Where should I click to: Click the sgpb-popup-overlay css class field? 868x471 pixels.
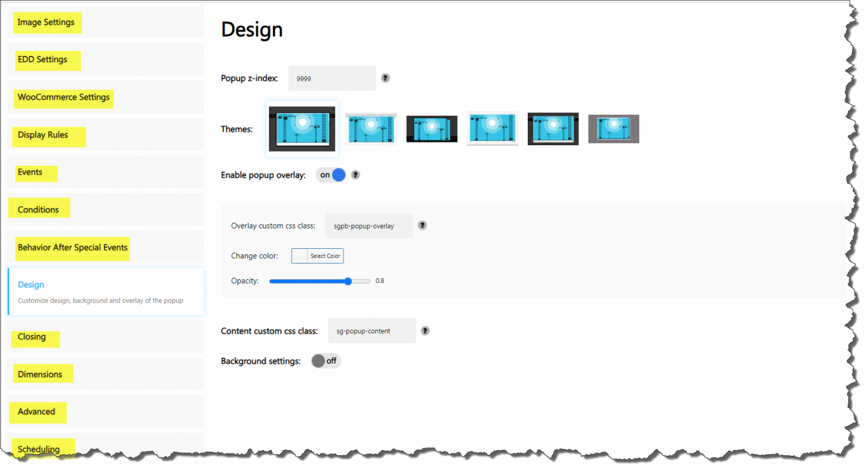[x=368, y=226]
